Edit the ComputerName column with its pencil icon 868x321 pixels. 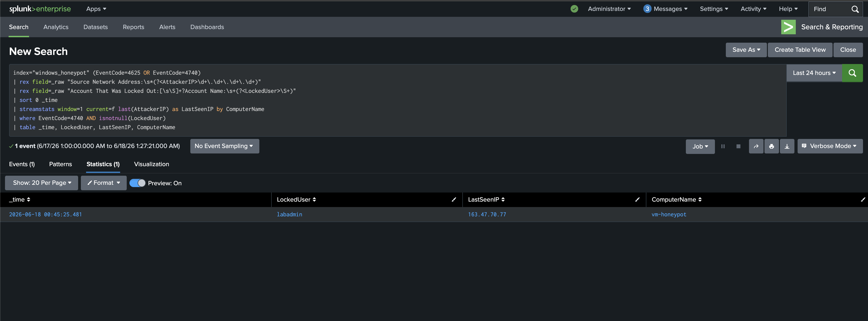863,199
